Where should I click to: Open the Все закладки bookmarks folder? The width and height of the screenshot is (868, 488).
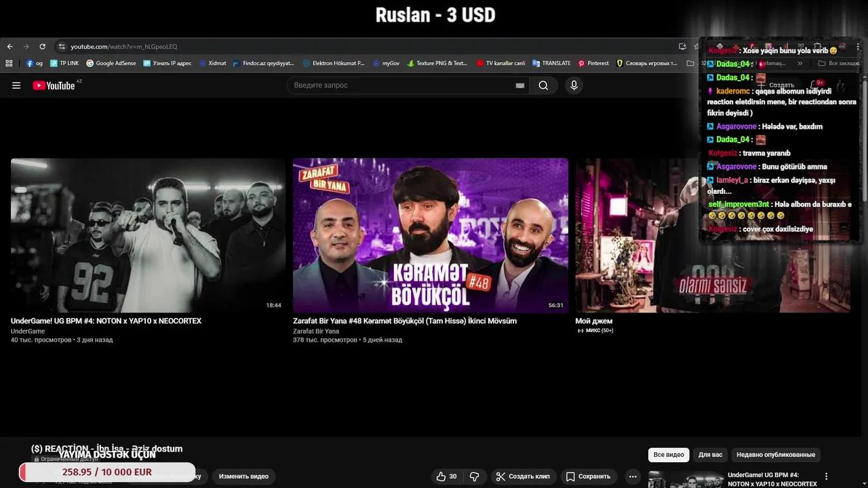click(839, 63)
